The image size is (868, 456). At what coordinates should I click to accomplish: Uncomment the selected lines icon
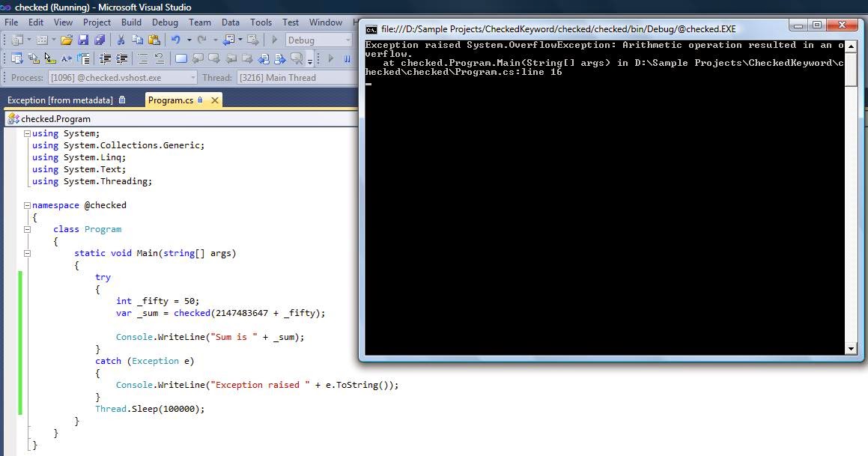pyautogui.click(x=160, y=58)
